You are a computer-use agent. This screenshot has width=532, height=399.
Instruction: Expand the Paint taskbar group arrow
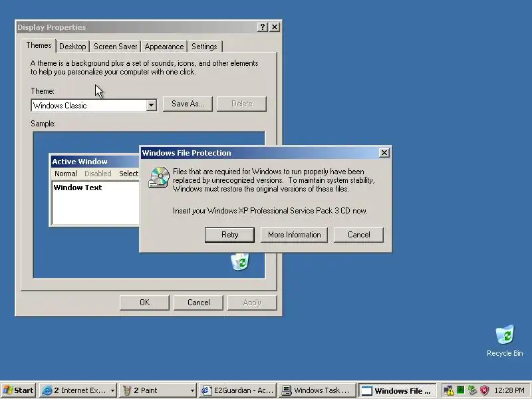(192, 391)
